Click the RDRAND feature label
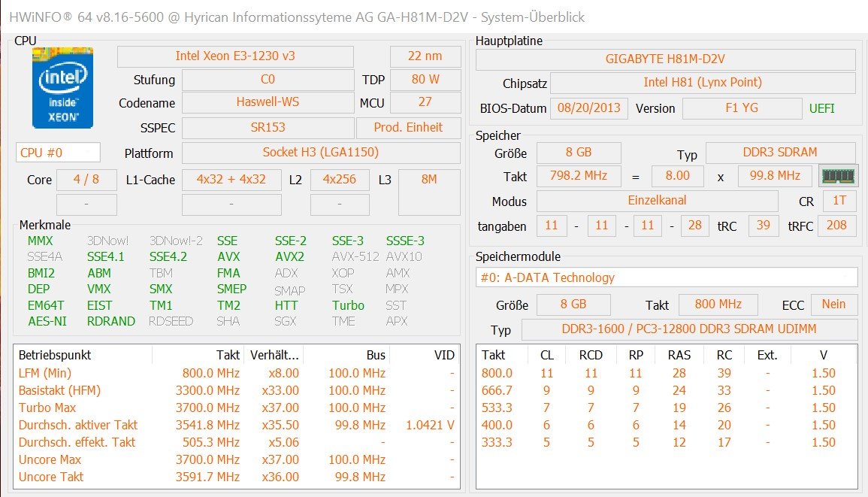The height and width of the screenshot is (497, 868). point(110,321)
